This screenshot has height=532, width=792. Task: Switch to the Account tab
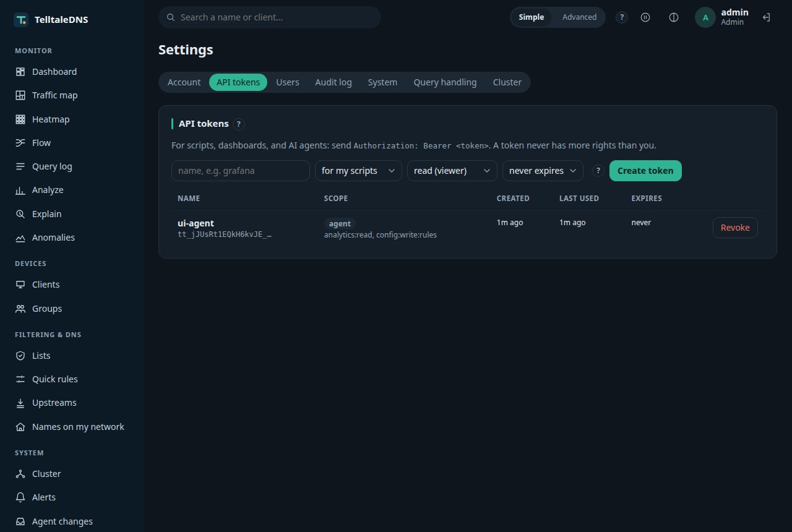(184, 82)
